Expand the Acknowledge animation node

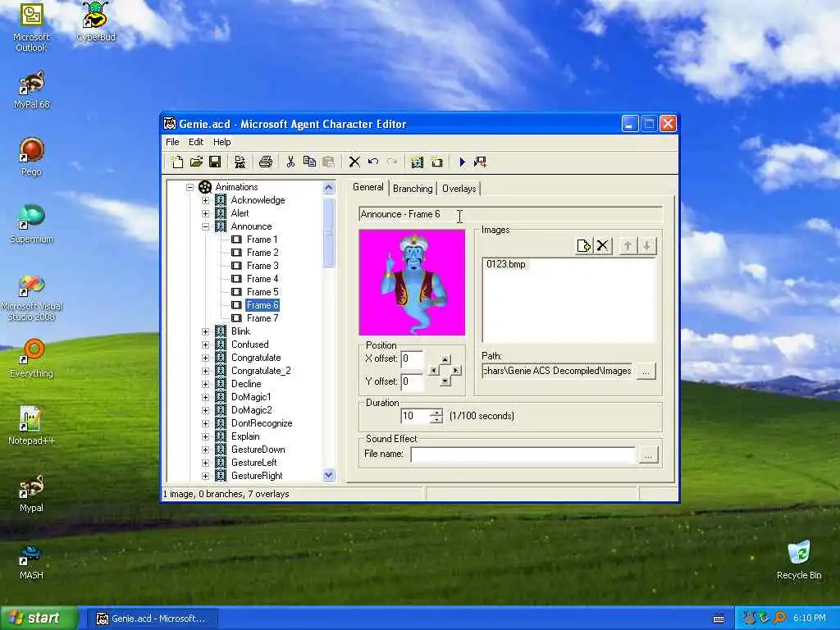coord(205,200)
